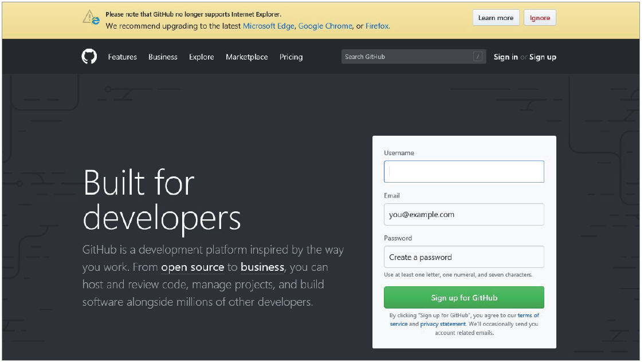Open the privacy statement link
The height and width of the screenshot is (363, 644).
[x=443, y=324]
